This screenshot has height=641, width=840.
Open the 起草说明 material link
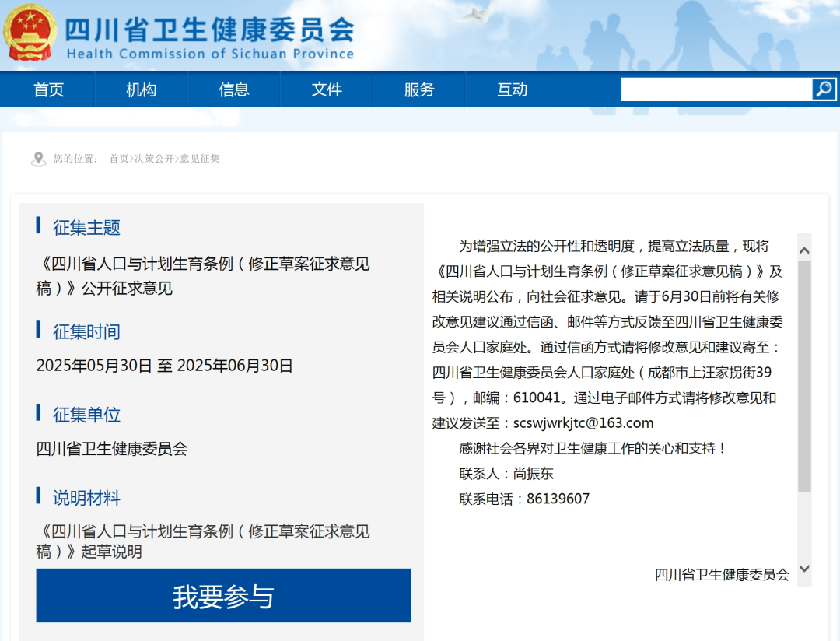(202, 541)
